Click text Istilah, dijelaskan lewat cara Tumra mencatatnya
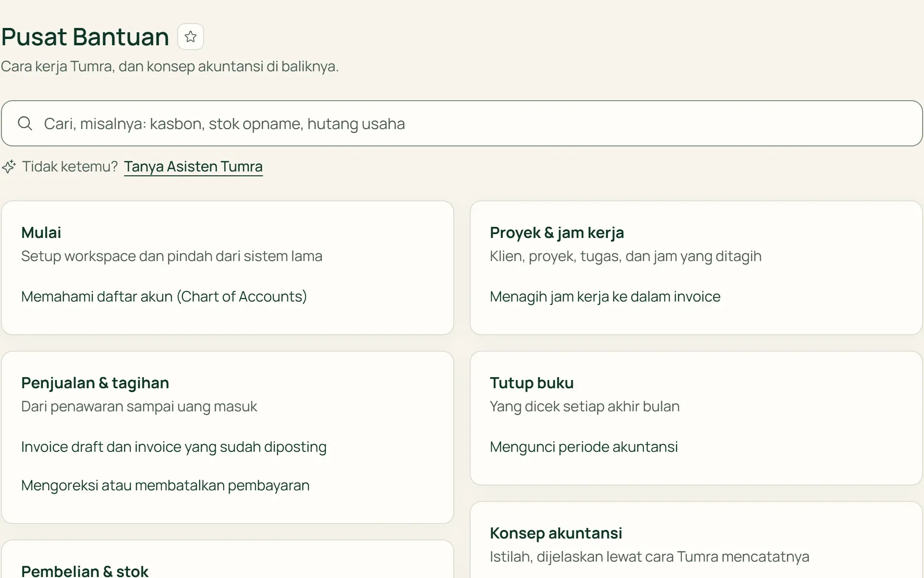Image resolution: width=924 pixels, height=578 pixels. point(649,557)
